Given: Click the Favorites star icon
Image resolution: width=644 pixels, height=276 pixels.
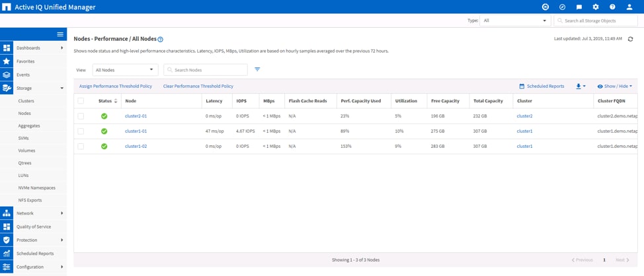Looking at the screenshot, I should 6,61.
